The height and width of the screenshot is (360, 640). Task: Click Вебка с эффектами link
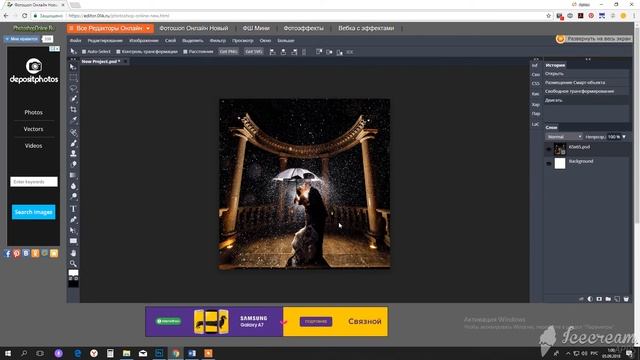366,28
